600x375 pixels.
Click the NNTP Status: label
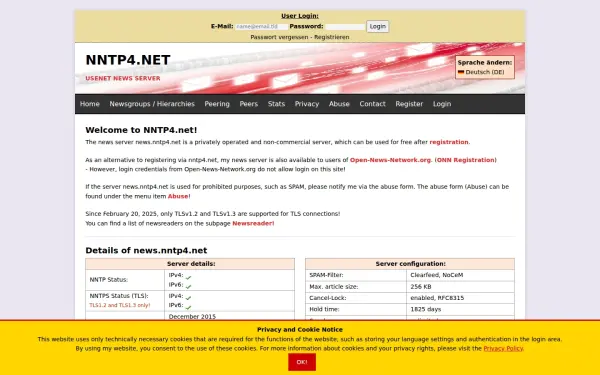pyautogui.click(x=109, y=280)
